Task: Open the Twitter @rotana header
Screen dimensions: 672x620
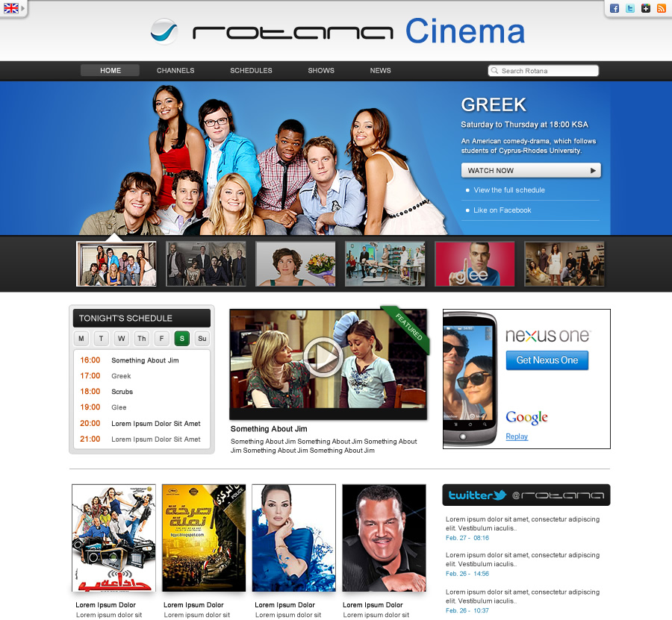Action: coord(526,495)
